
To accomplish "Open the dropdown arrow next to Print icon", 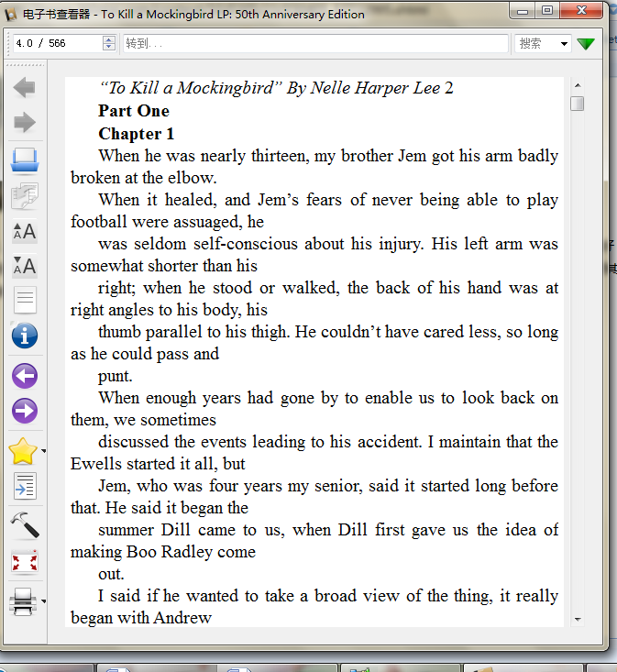I will [43, 601].
